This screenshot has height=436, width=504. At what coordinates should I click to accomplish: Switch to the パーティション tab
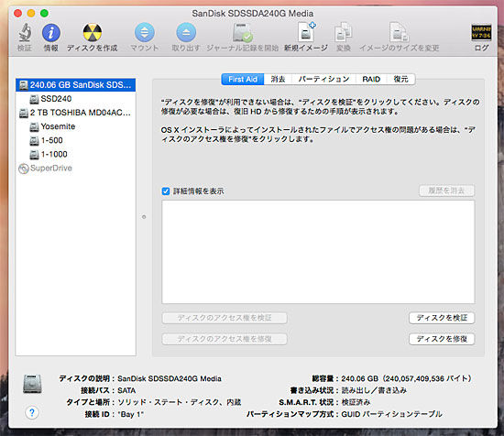pyautogui.click(x=323, y=80)
